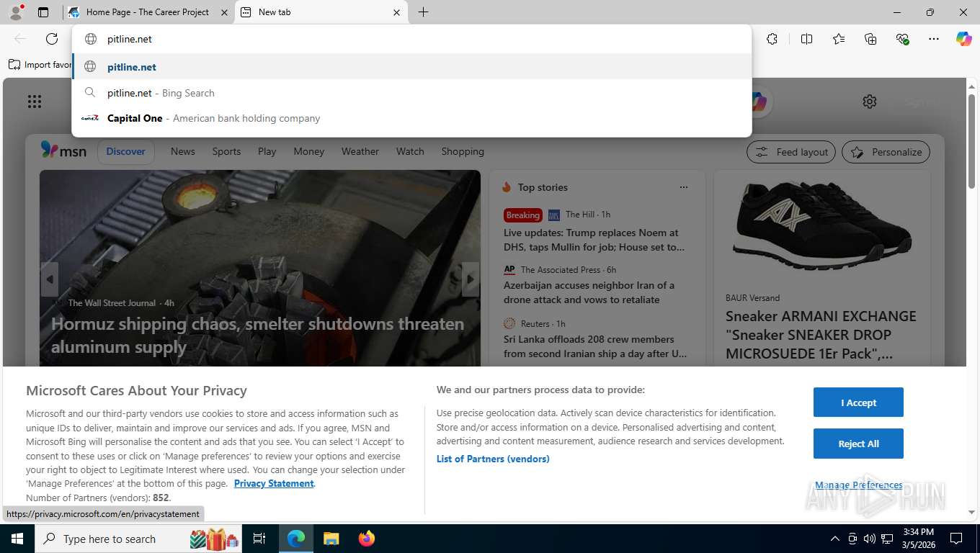Open the browser profile icon
Screen dimensions: 980x553
(15, 12)
